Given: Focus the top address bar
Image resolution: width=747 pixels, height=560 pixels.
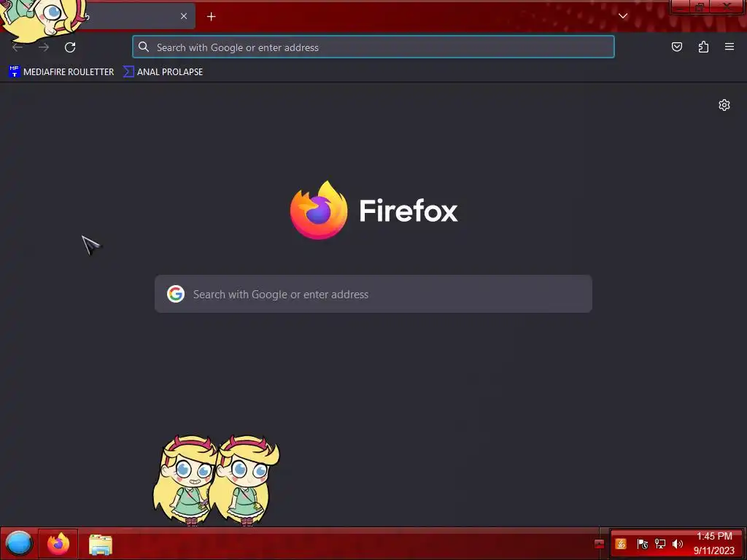Looking at the screenshot, I should coord(373,47).
